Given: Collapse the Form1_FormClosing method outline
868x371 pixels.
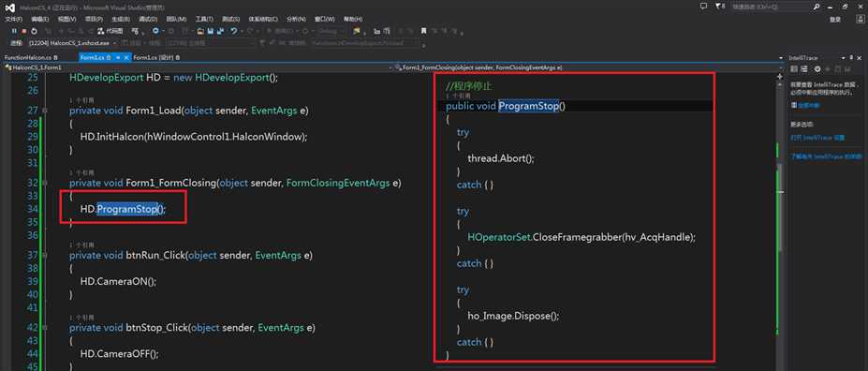Looking at the screenshot, I should click(45, 182).
